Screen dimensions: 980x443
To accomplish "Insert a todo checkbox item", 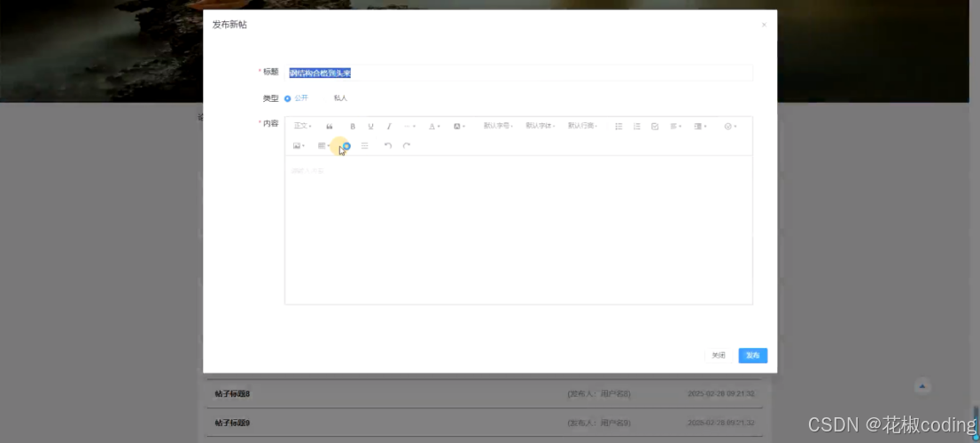I will tap(655, 126).
